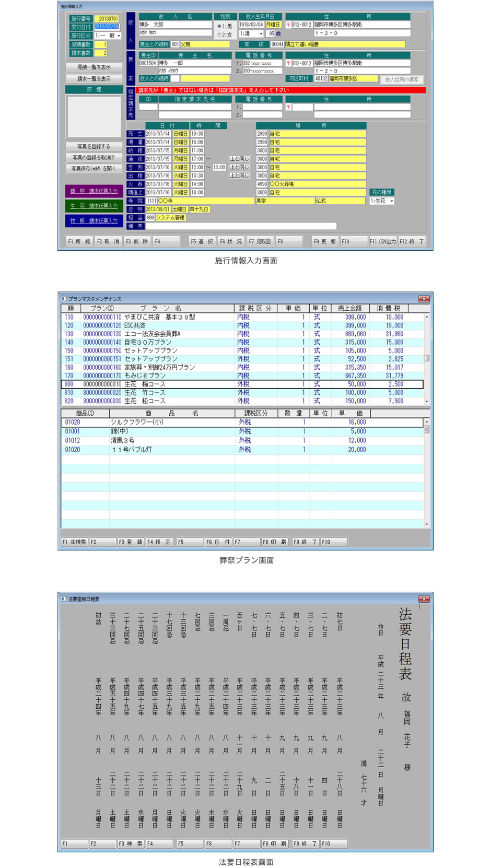This screenshot has width=491, height=868.
Task: Click the F9 更新 function key button
Action: [x=325, y=241]
